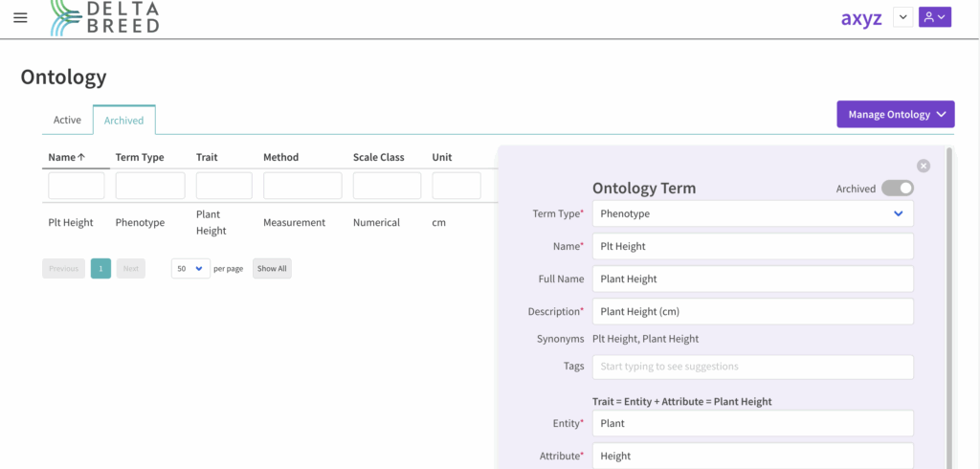Click the Delta Breed logo
The width and height of the screenshot is (980, 469).
click(105, 17)
